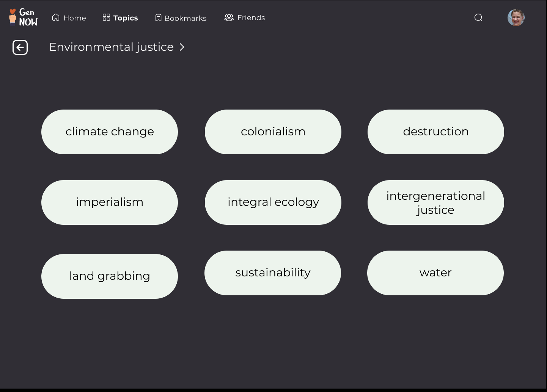Open the user profile avatar
The height and width of the screenshot is (392, 547).
click(516, 17)
